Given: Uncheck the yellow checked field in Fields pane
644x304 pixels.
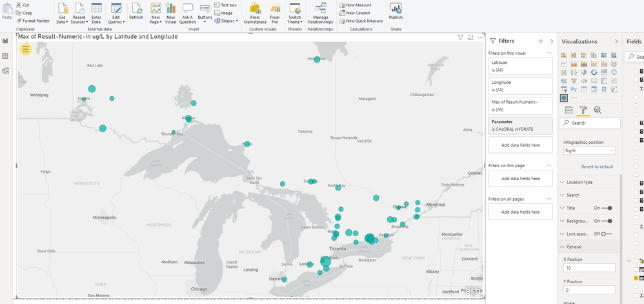Looking at the screenshot, I should [636, 278].
